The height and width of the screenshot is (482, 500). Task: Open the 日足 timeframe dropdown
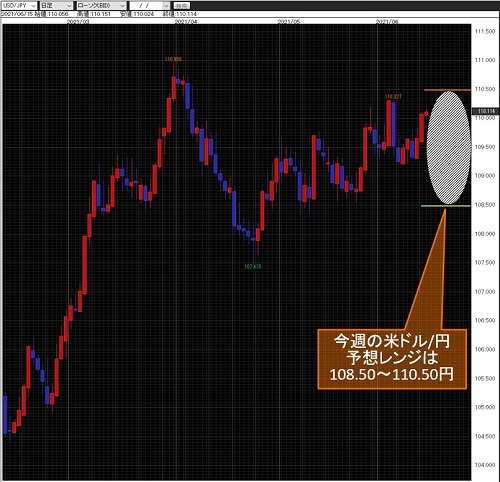click(x=56, y=6)
